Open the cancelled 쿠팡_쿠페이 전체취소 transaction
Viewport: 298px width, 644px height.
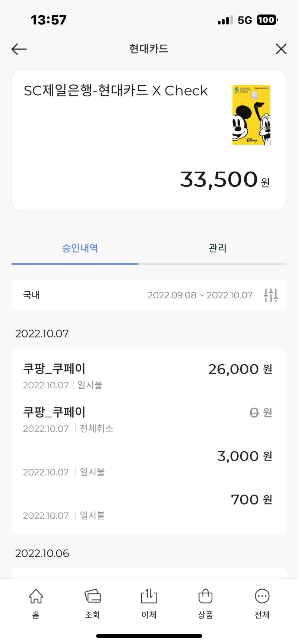click(x=149, y=419)
